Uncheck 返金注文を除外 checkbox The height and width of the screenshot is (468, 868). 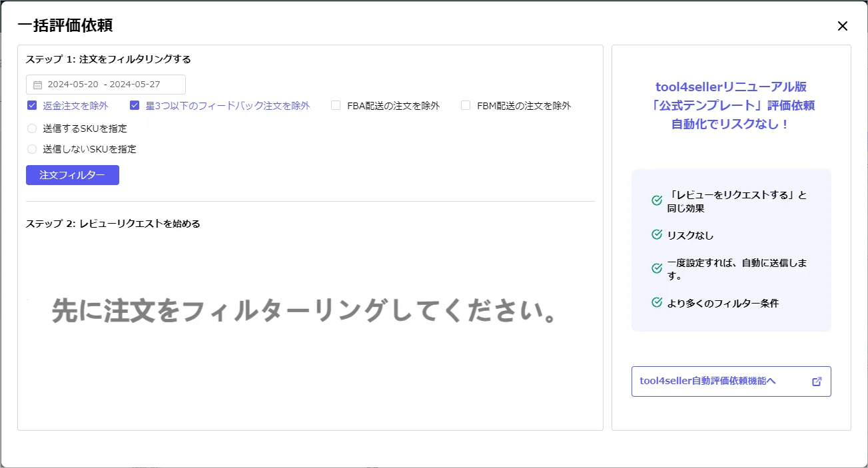[x=32, y=105]
